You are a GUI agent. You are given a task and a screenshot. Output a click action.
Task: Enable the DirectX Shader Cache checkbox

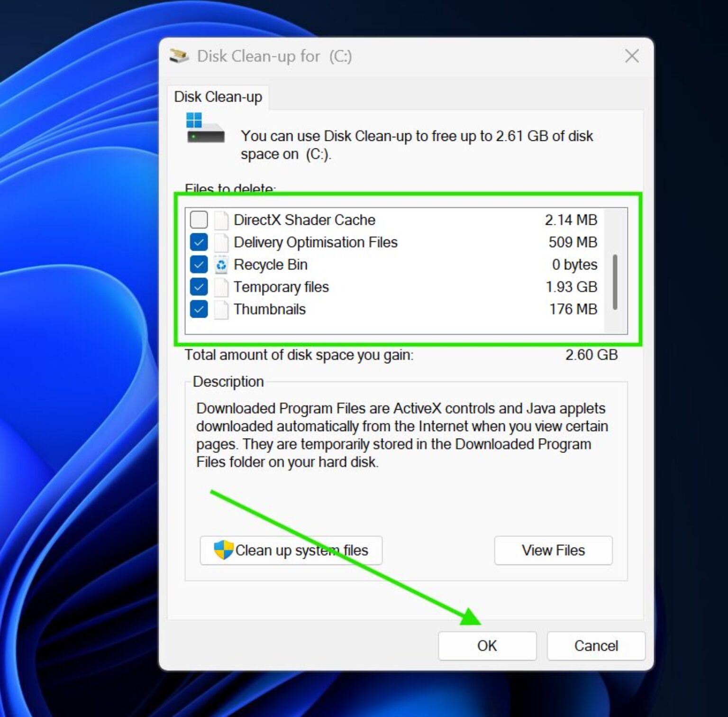pos(199,220)
